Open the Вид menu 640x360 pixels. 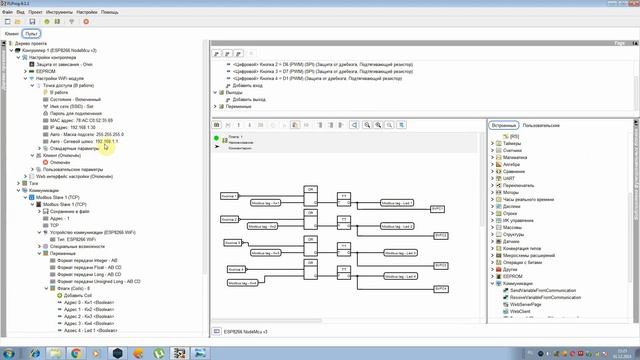point(20,12)
